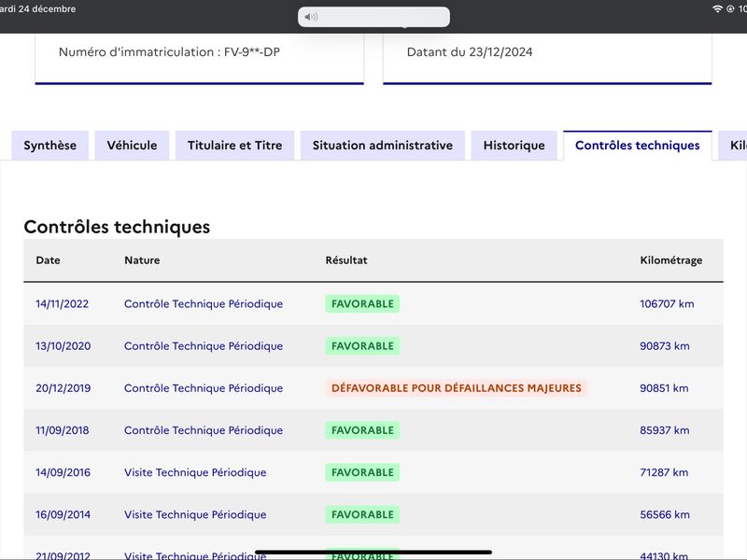Click the Résultat column header

coord(346,260)
